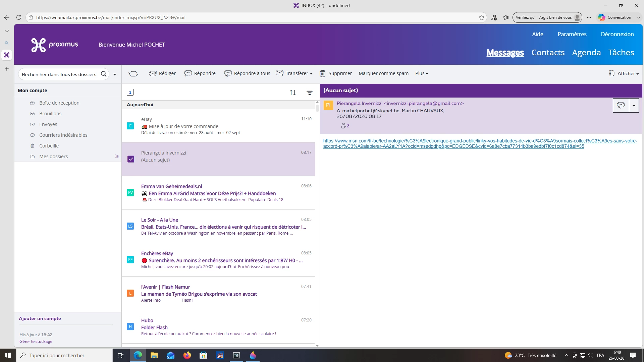Viewport: 644px width, 362px height.
Task: Open the Agenda tab
Action: 586,53
